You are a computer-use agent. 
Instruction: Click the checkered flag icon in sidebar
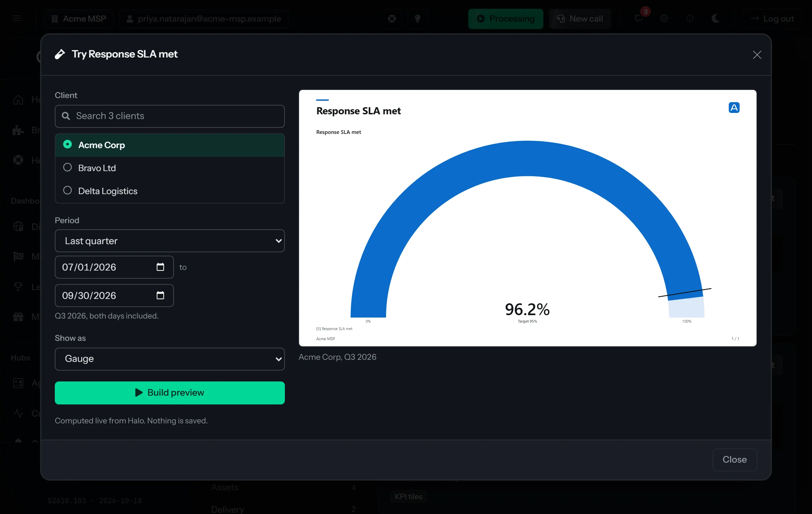(x=18, y=256)
